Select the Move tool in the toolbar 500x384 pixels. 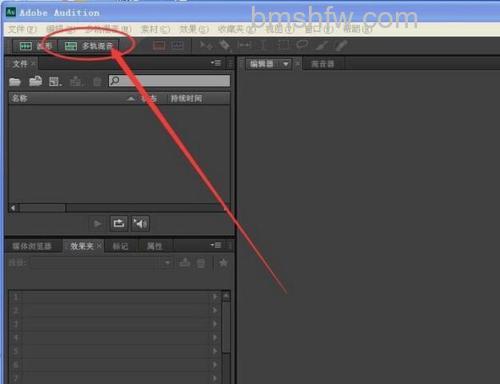tap(206, 45)
